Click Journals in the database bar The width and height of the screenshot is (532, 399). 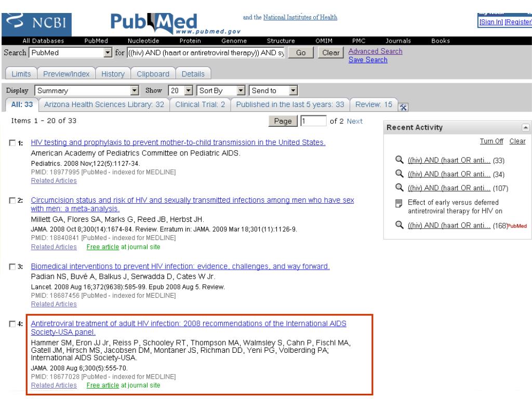point(398,41)
